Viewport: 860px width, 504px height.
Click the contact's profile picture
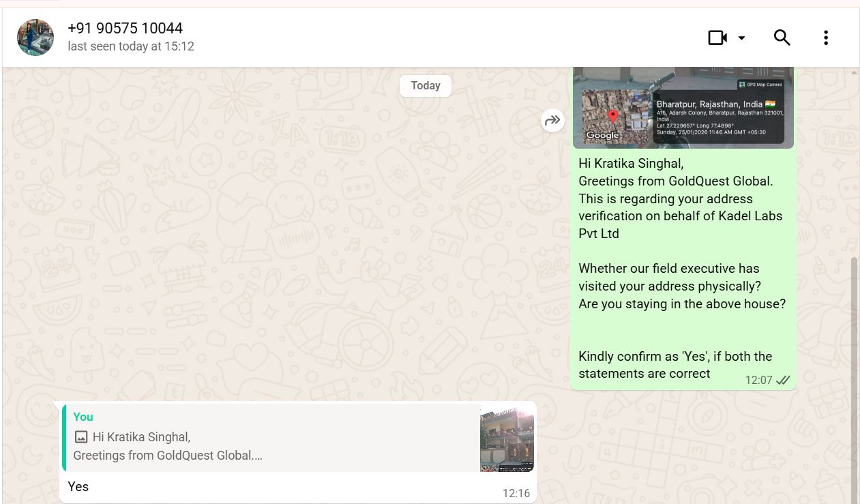point(35,38)
